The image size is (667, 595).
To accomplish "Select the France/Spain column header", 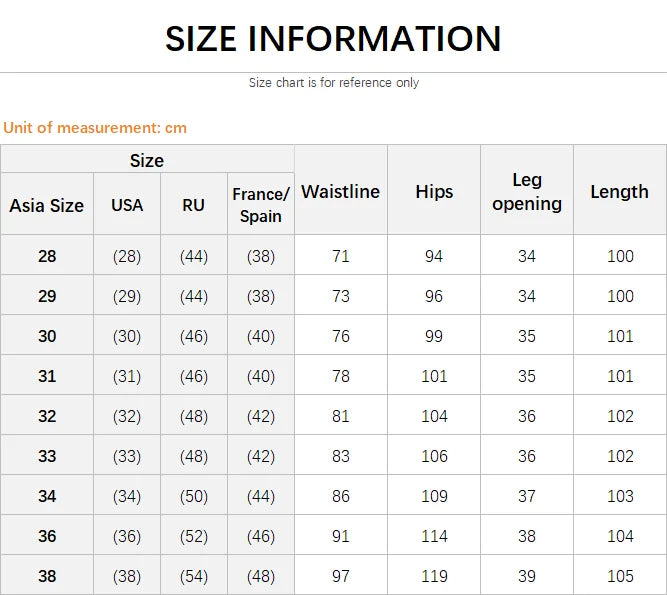I will 260,205.
